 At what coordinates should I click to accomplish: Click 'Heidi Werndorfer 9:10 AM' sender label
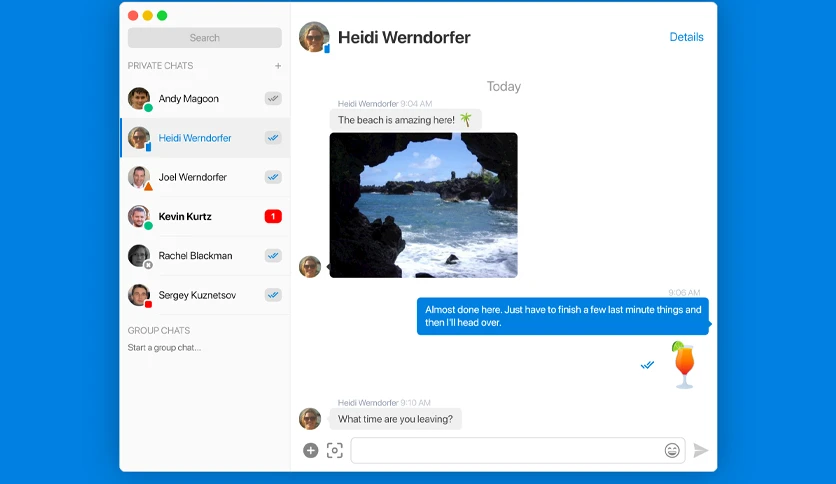coord(384,402)
